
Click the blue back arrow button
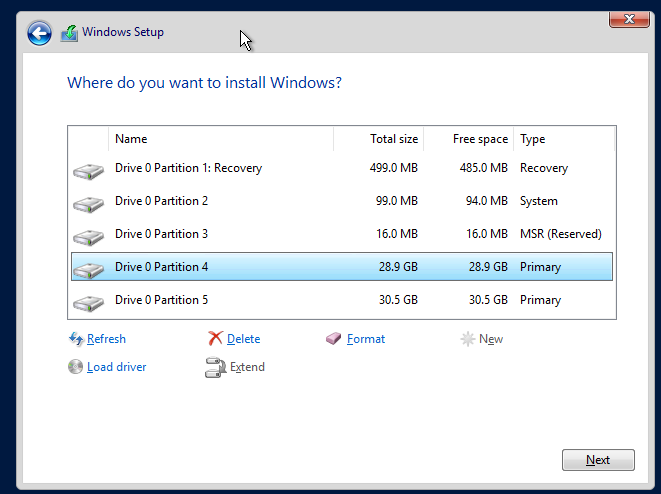(x=39, y=33)
